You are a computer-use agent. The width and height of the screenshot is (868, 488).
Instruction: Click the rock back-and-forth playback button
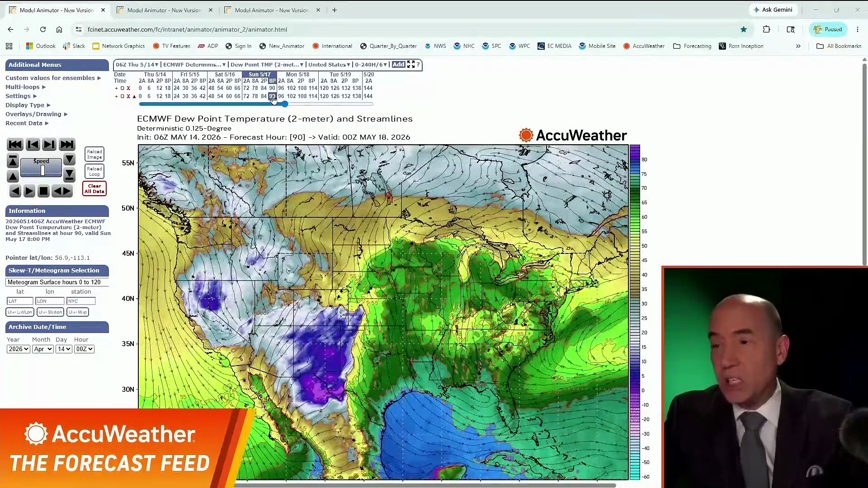[x=62, y=191]
